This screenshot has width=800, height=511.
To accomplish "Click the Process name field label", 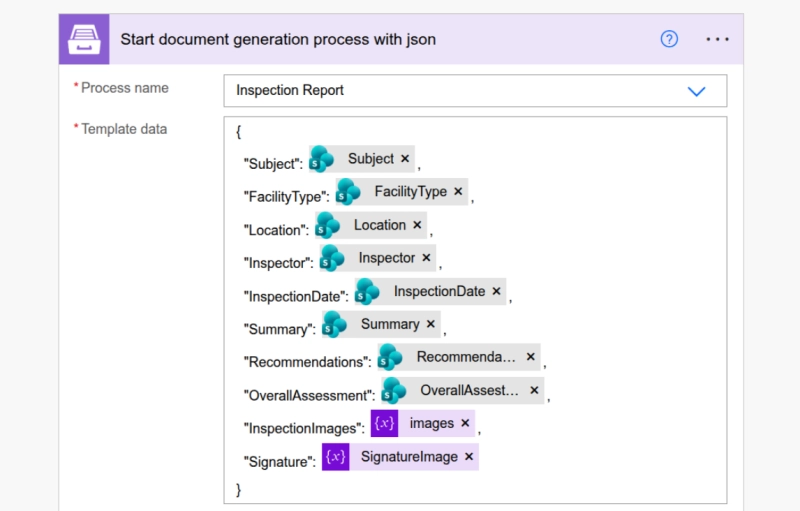I will coord(124,88).
